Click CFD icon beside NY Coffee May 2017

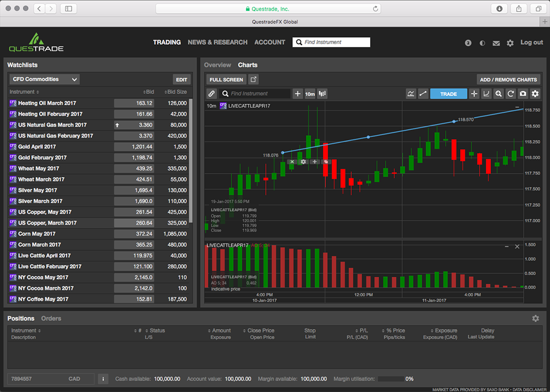13,299
